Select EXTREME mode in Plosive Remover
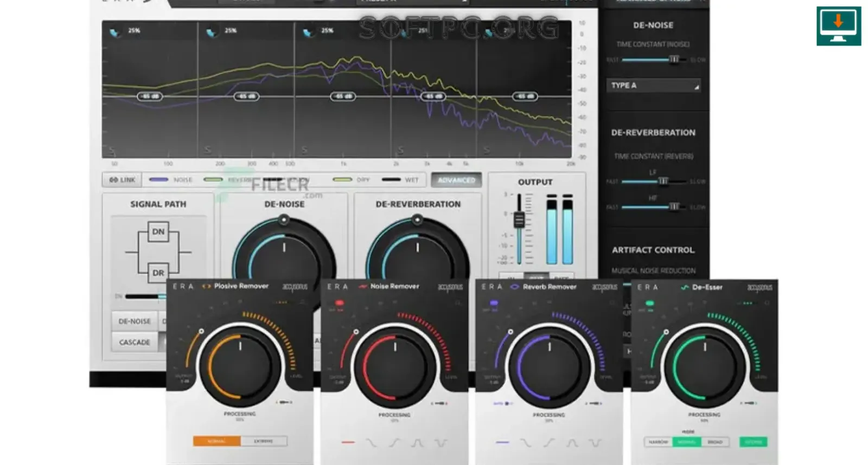Screen dimensions: 868x465 click(x=264, y=441)
